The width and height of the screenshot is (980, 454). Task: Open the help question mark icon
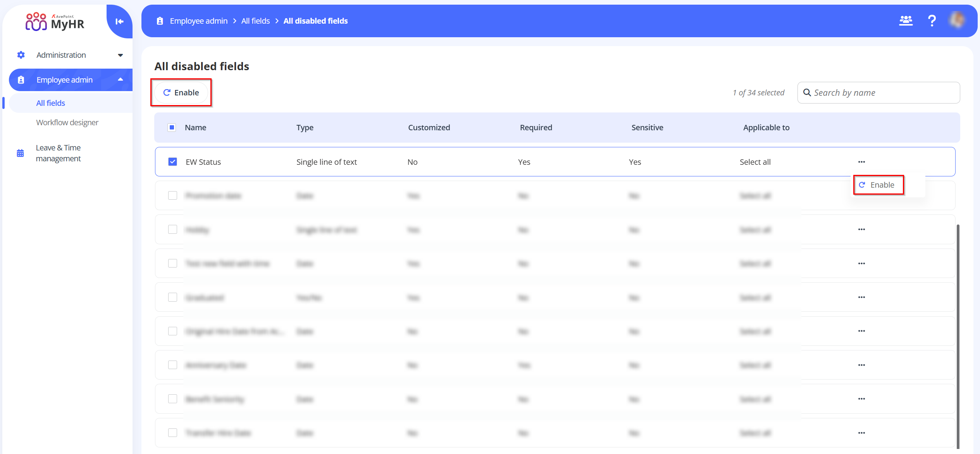click(x=932, y=21)
